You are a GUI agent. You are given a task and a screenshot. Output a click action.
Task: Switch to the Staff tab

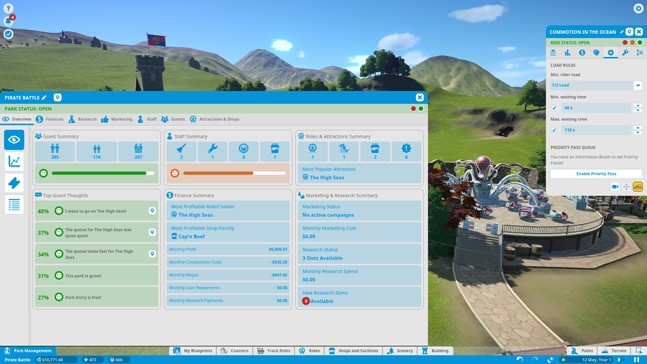click(x=147, y=119)
